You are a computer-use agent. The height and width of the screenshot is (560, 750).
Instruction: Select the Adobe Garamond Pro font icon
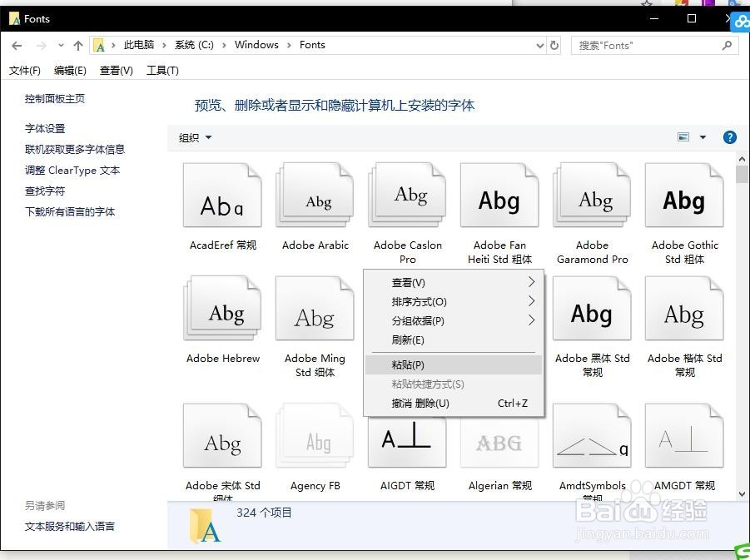click(x=592, y=195)
